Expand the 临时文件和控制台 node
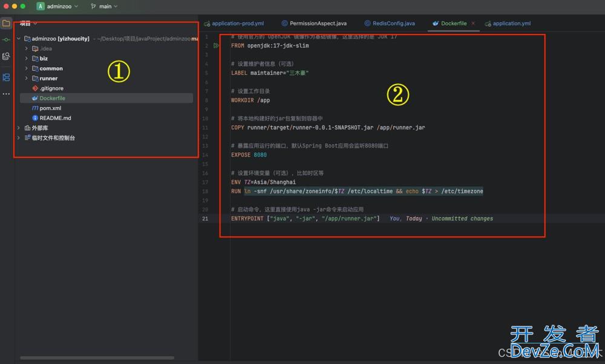This screenshot has height=364, width=605. pyautogui.click(x=19, y=138)
